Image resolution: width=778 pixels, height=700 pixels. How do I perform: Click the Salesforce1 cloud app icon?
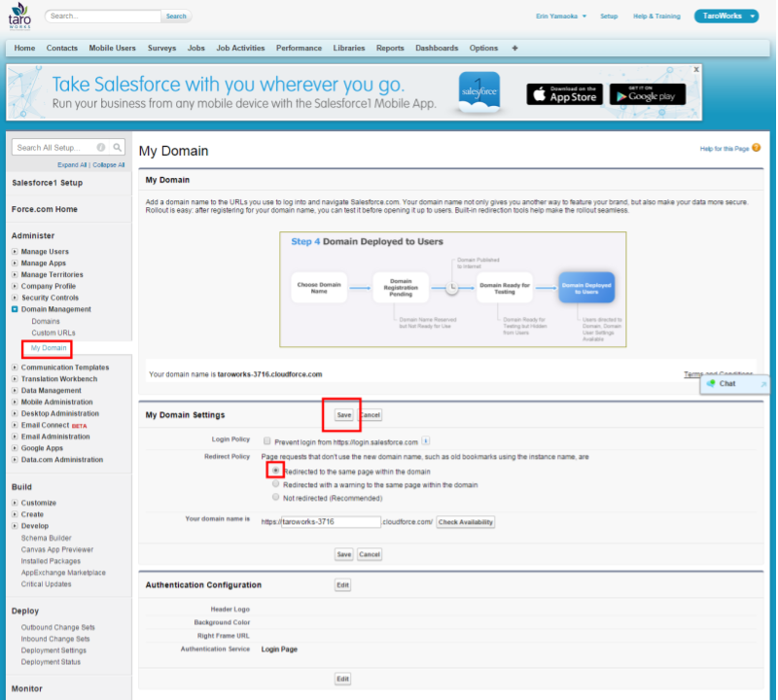[x=479, y=91]
